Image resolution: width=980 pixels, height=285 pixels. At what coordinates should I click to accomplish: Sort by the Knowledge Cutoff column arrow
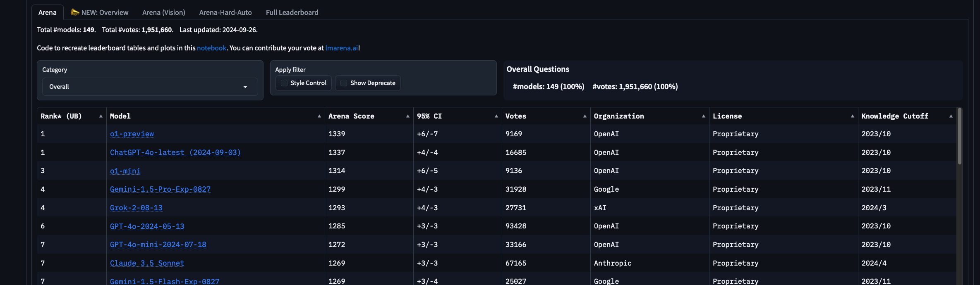(x=951, y=116)
